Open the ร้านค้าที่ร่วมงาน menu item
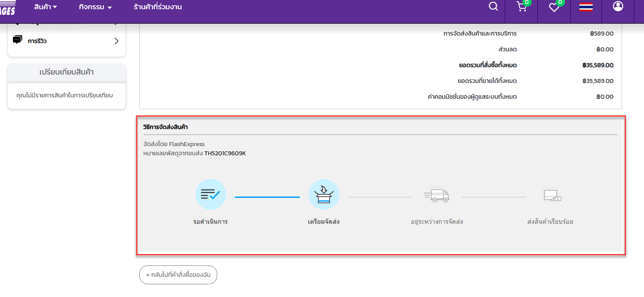Viewport: 644px width, 297px height. click(158, 7)
